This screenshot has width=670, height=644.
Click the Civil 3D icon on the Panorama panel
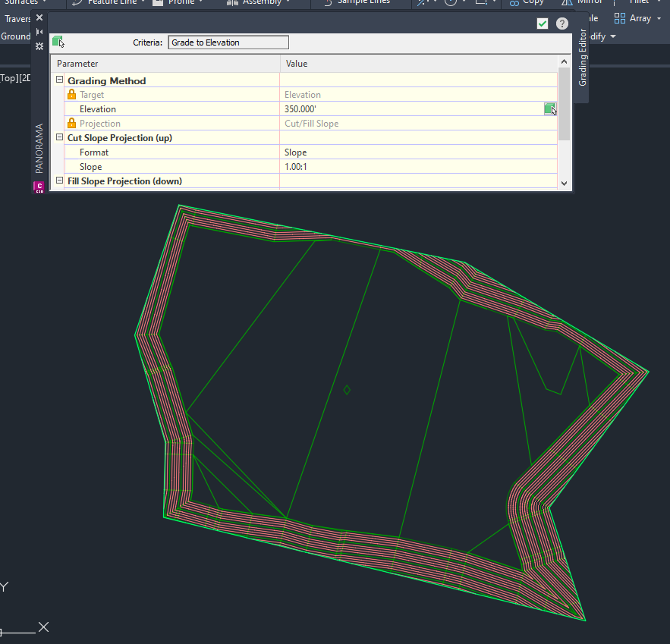pos(38,186)
